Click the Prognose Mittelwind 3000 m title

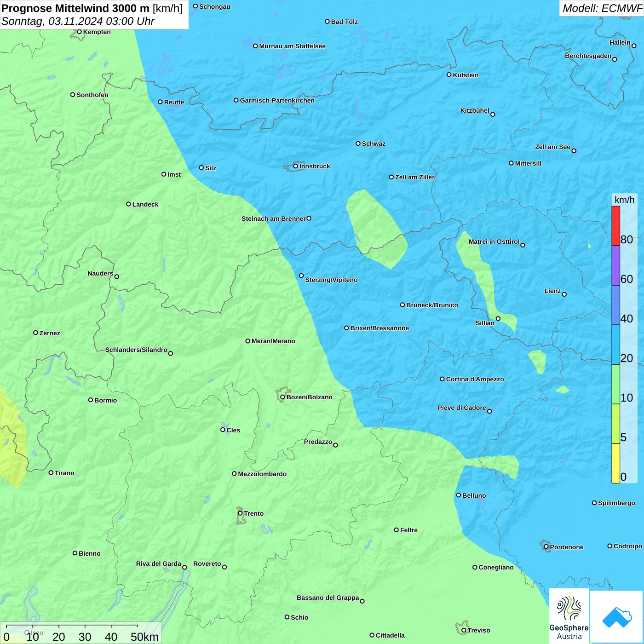point(75,8)
